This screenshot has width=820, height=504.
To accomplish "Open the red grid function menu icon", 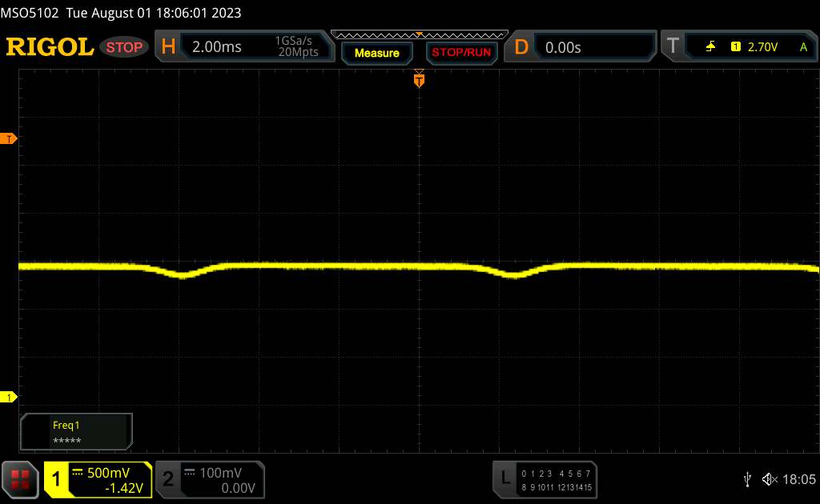I will point(21,479).
